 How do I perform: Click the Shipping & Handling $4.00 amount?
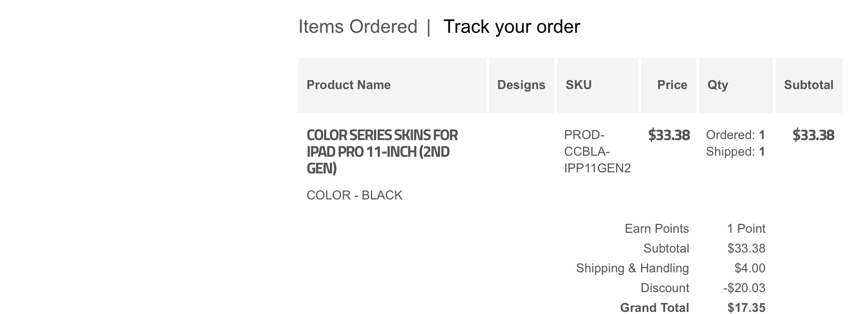(x=750, y=268)
